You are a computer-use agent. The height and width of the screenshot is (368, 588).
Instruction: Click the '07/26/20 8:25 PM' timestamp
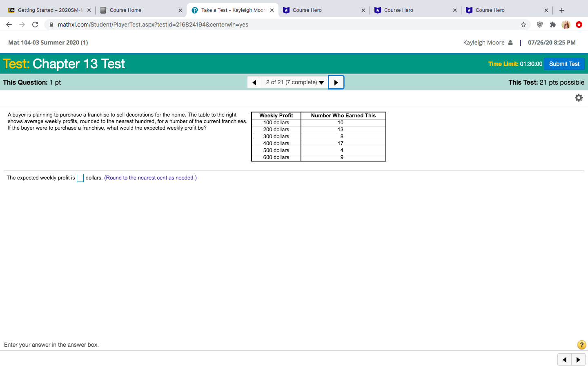coord(552,43)
